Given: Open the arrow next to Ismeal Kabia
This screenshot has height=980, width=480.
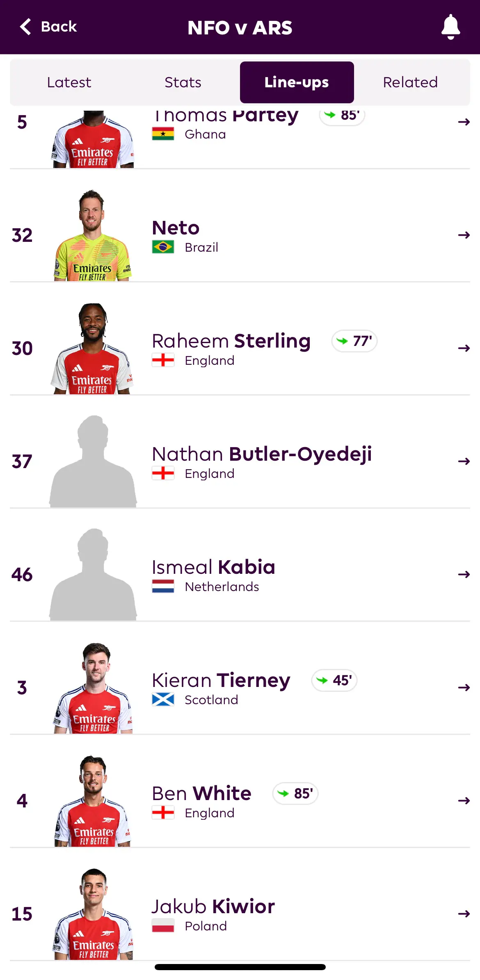Looking at the screenshot, I should (464, 574).
